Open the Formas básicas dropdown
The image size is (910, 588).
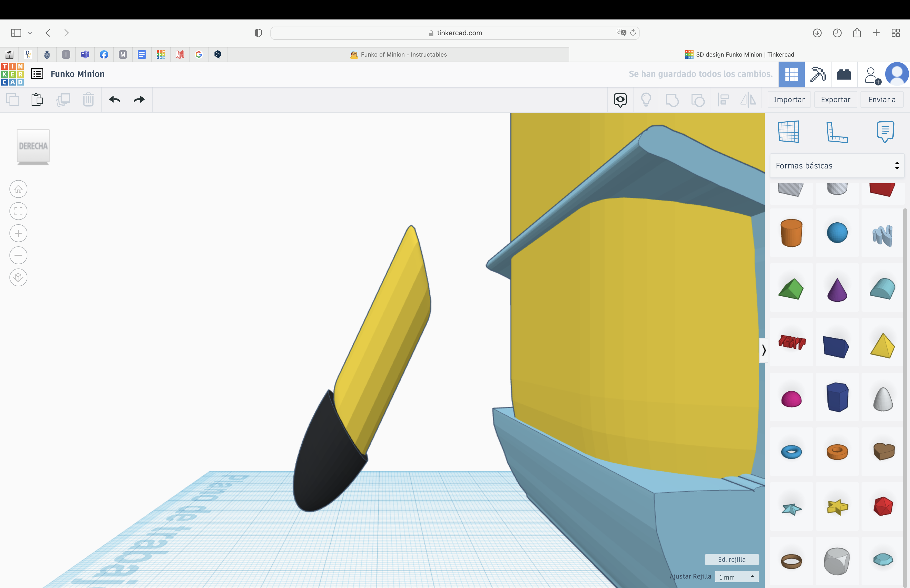coord(837,166)
